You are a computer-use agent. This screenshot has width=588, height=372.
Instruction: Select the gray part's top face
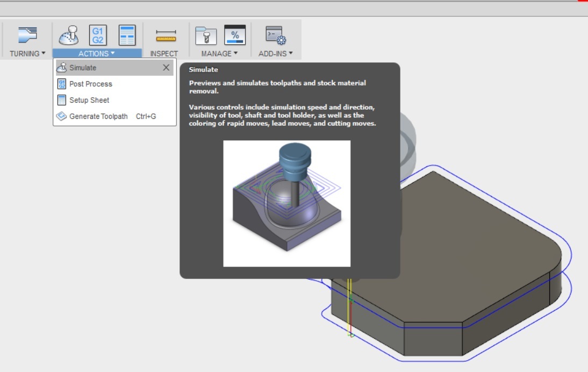[469, 240]
